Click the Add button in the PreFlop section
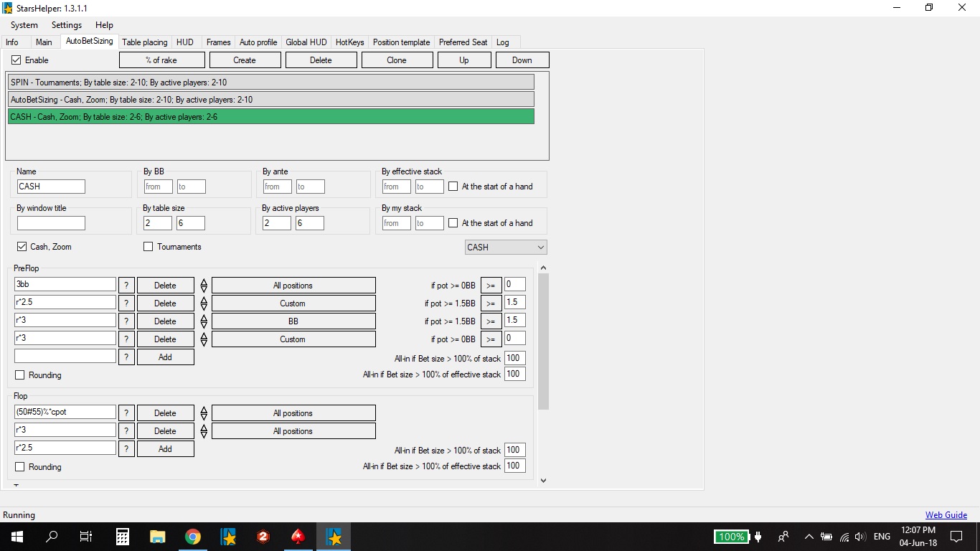Viewport: 980px width, 551px height. pos(166,357)
